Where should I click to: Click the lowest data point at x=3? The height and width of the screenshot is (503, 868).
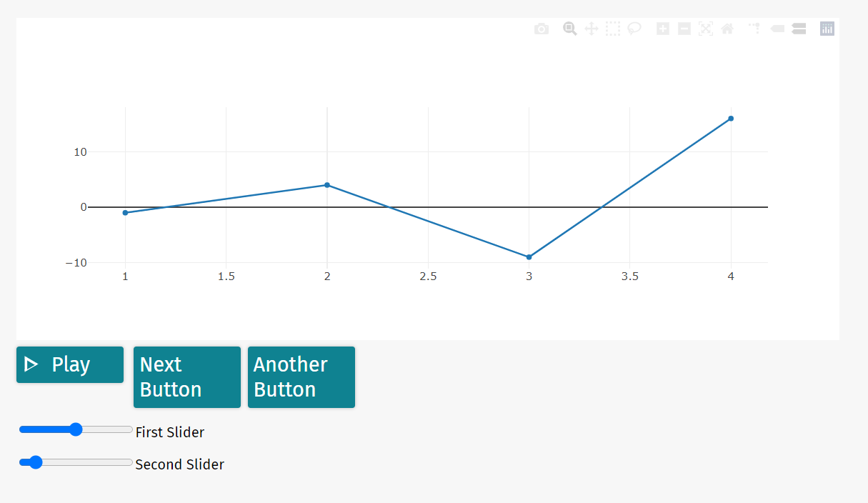pos(529,257)
